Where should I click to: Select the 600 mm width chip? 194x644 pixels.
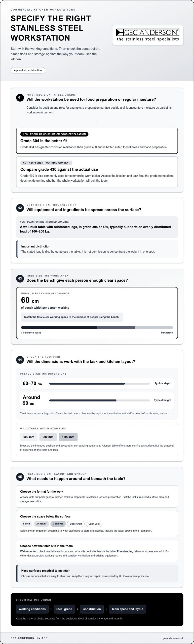29,437
